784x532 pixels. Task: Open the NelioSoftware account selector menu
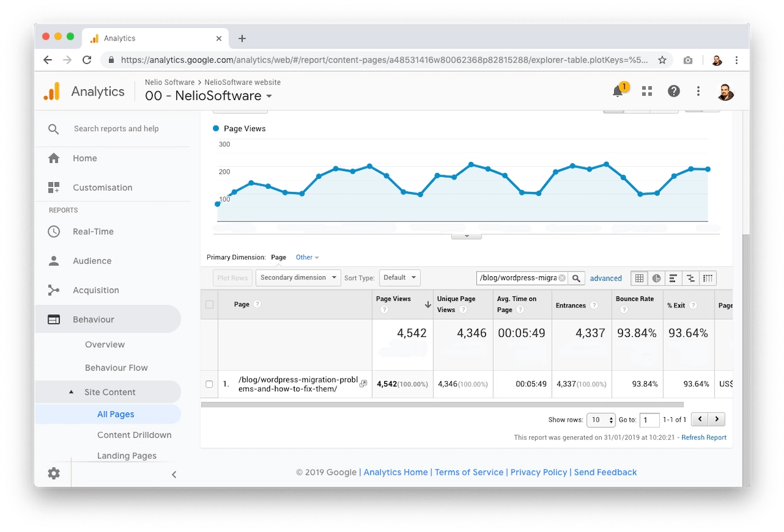coord(208,96)
